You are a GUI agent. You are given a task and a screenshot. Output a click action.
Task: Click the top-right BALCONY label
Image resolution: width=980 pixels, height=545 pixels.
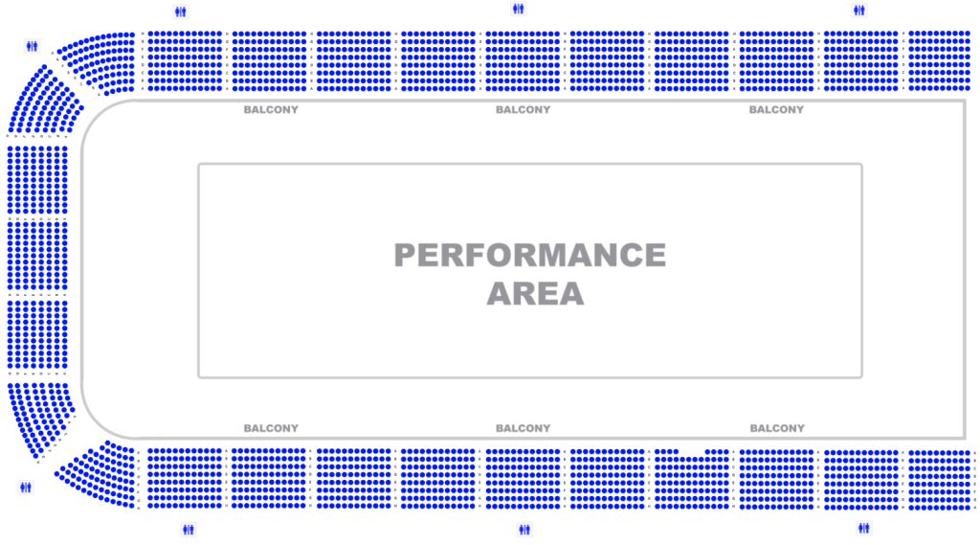point(776,109)
